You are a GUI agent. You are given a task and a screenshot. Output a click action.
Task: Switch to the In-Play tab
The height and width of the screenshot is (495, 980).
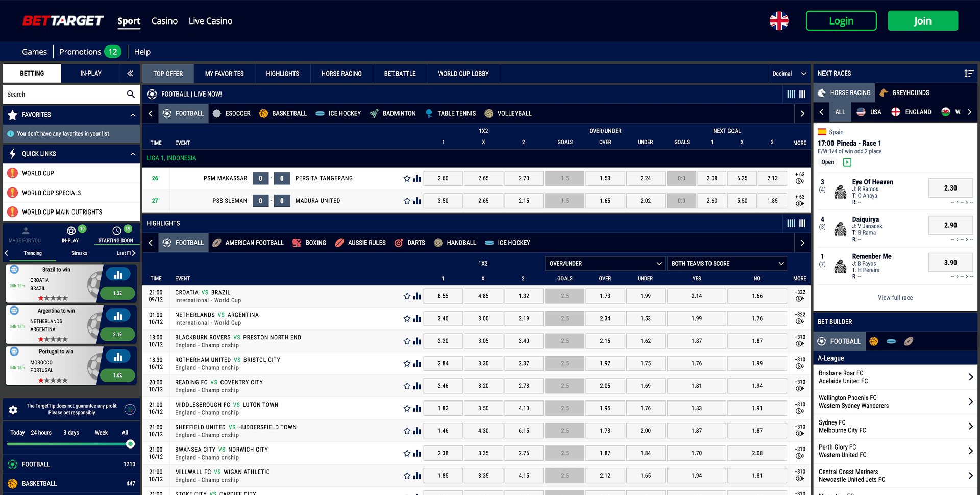coord(90,74)
